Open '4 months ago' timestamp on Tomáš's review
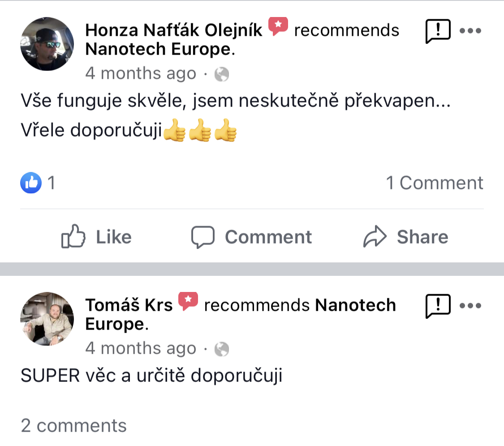The image size is (504, 446). click(141, 348)
